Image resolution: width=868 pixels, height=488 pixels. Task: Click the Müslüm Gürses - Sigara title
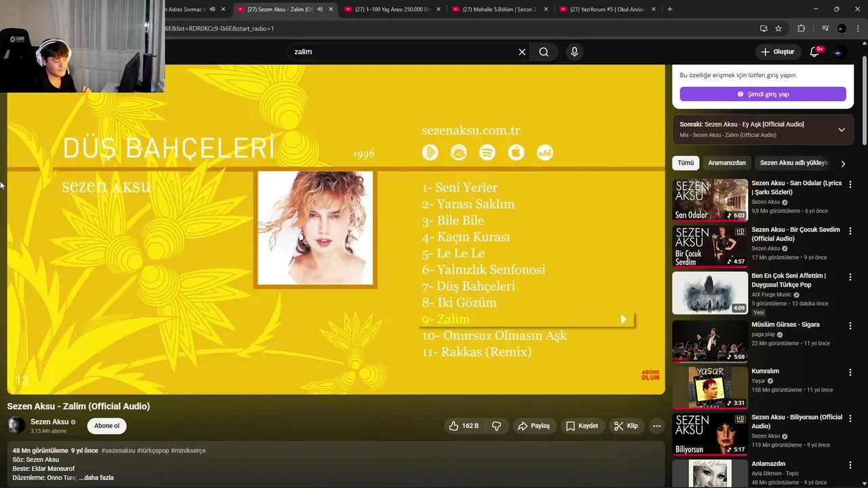click(x=785, y=325)
